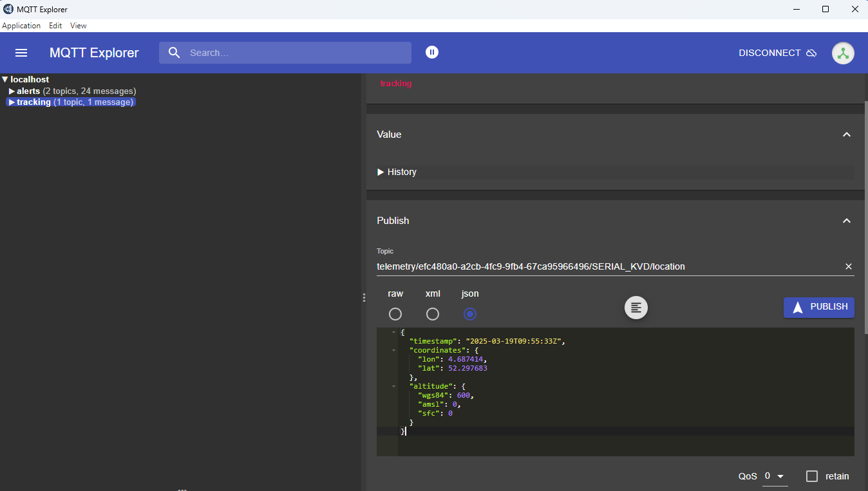The width and height of the screenshot is (868, 491).
Task: Collapse the localhost tree node
Action: [5, 80]
